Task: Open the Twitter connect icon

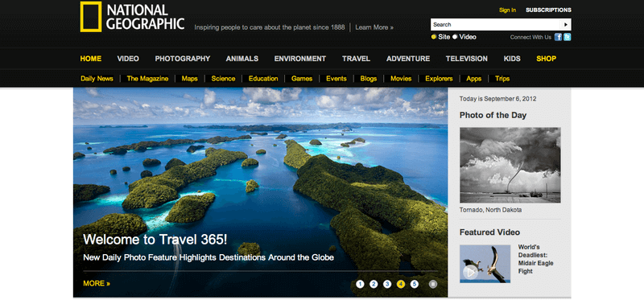Action: (x=568, y=37)
